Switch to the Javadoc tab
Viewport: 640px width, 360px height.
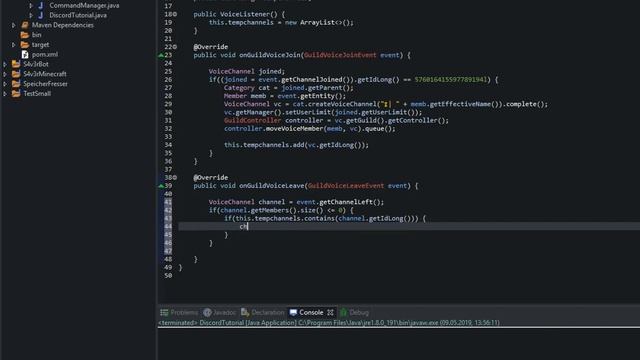tap(220, 313)
